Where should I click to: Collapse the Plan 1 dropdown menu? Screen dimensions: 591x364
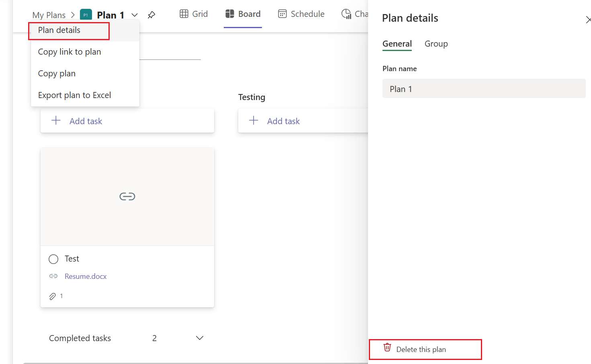click(135, 14)
